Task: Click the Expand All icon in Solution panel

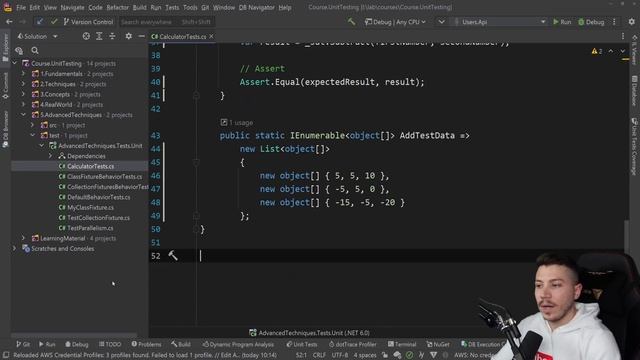Action: click(99, 36)
